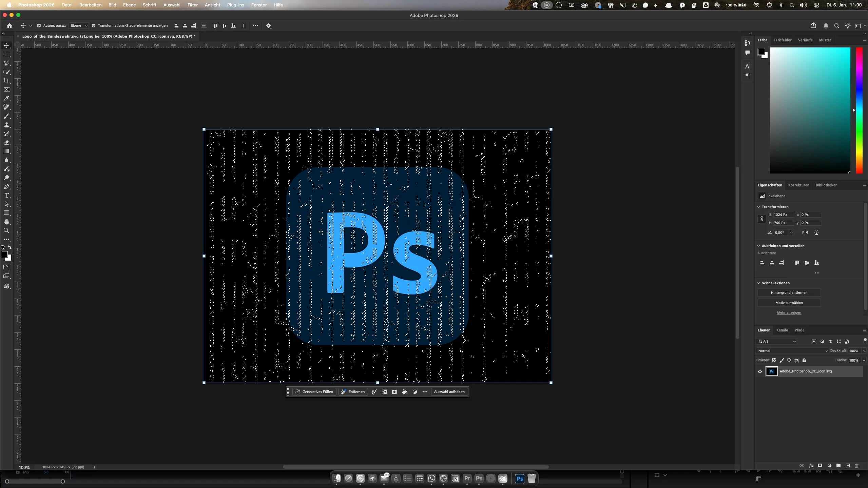Click the toolbar foreground color swatch
The width and height of the screenshot is (868, 488).
[x=5, y=254]
